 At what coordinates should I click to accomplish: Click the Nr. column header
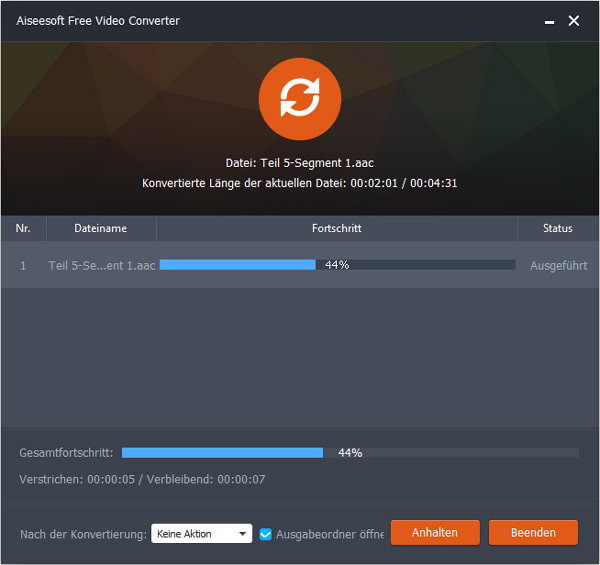point(23,228)
